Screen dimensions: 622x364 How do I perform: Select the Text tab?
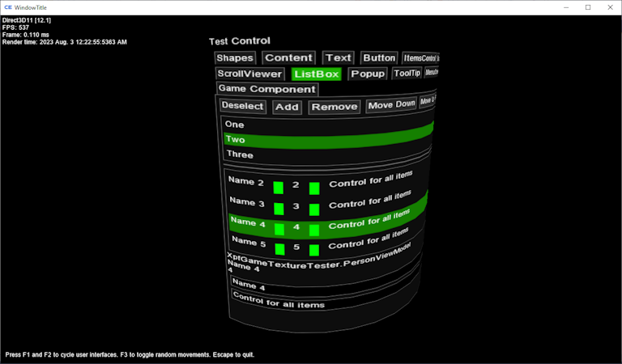click(339, 58)
